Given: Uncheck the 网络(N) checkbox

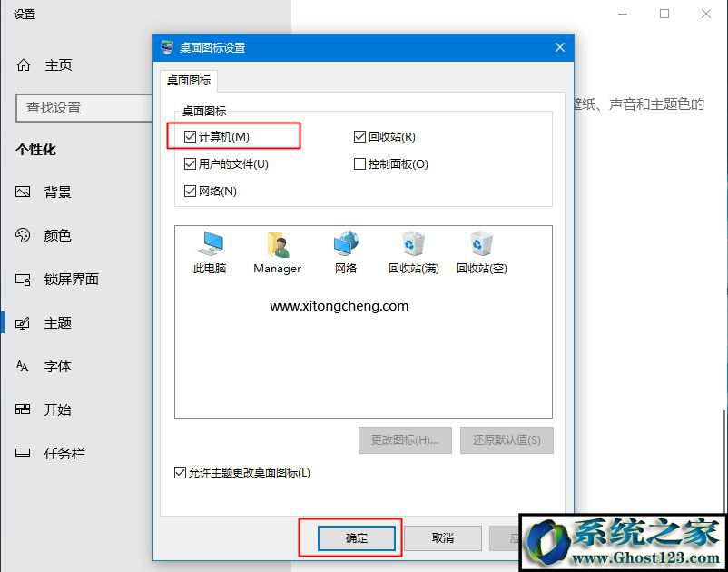Looking at the screenshot, I should tap(190, 191).
